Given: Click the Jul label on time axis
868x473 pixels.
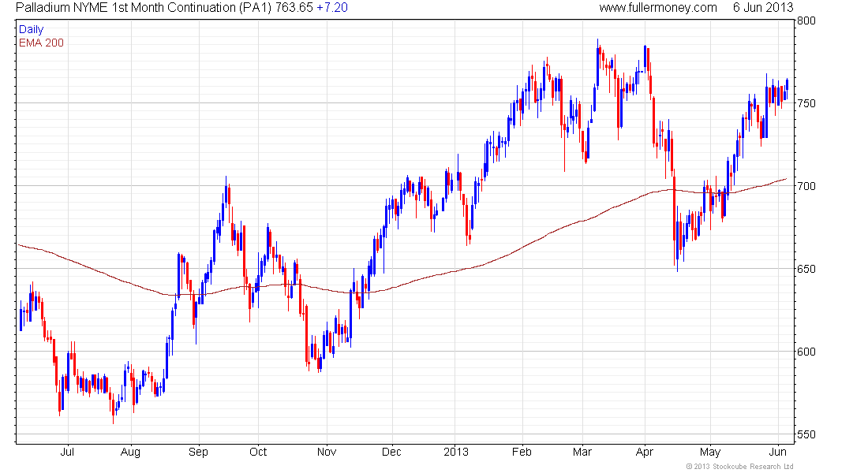Looking at the screenshot, I should [67, 452].
